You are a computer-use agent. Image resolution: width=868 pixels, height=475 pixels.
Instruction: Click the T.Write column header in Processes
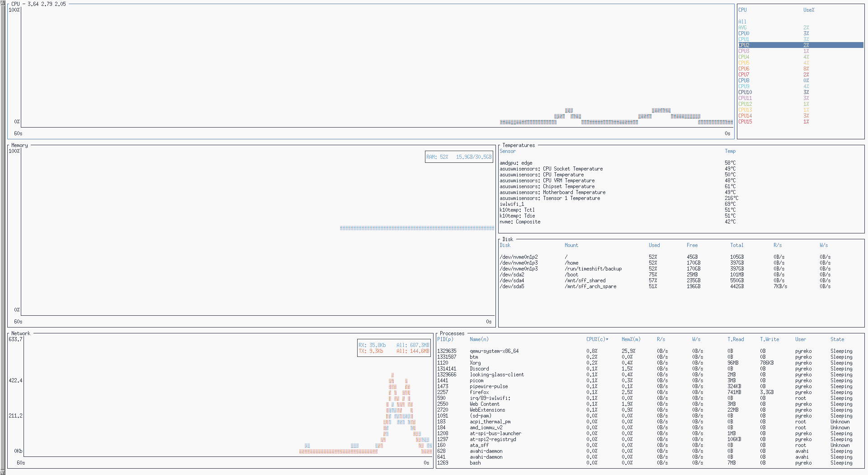[769, 339]
